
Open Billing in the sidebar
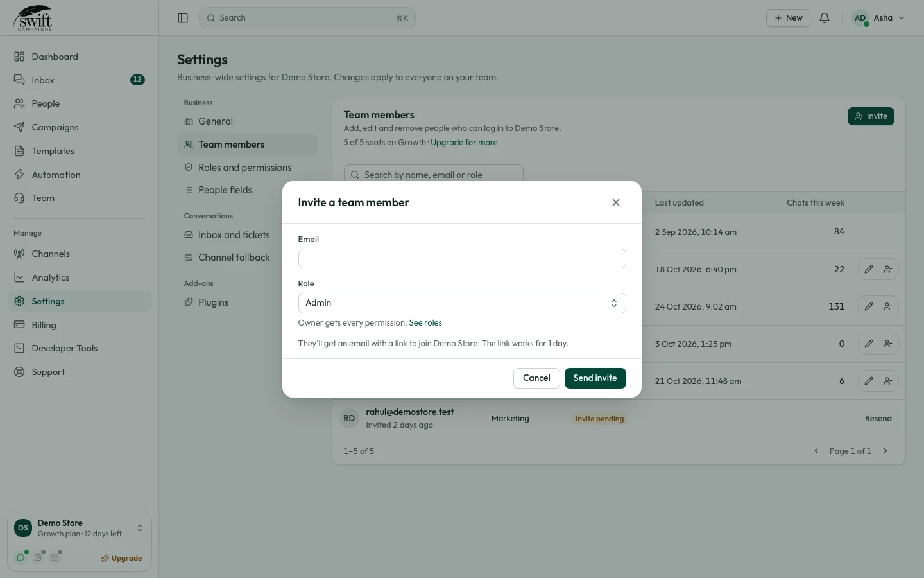tap(80, 325)
